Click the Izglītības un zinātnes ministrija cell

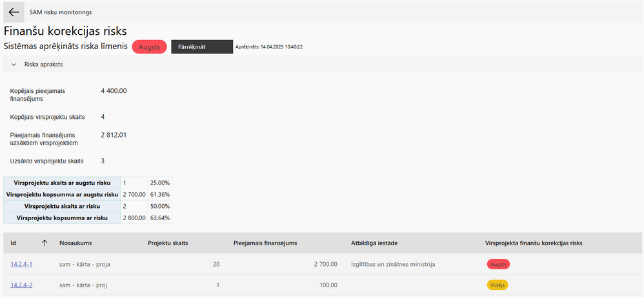(x=392, y=264)
